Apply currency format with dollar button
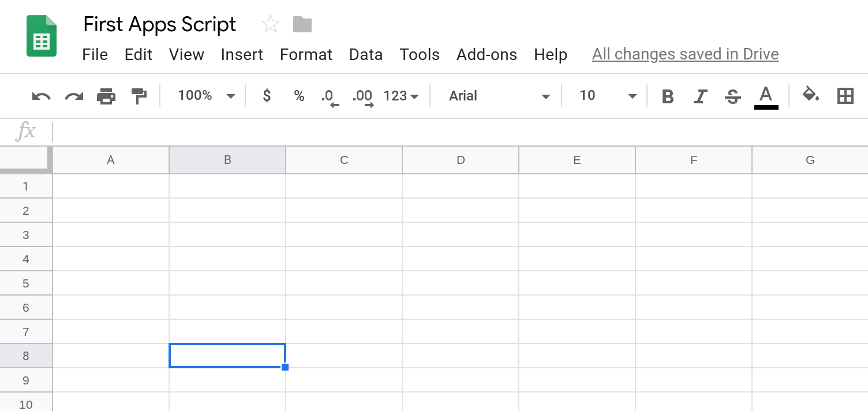 [267, 96]
